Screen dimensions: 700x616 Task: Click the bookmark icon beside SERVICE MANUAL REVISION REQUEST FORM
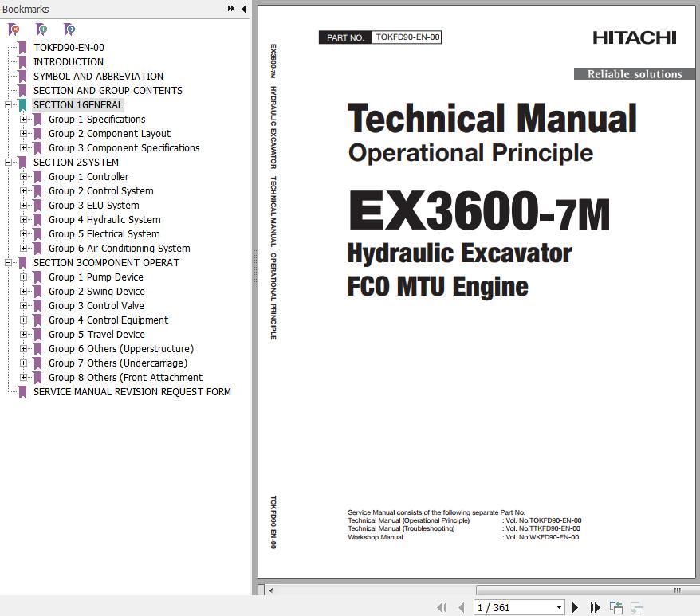click(x=22, y=392)
